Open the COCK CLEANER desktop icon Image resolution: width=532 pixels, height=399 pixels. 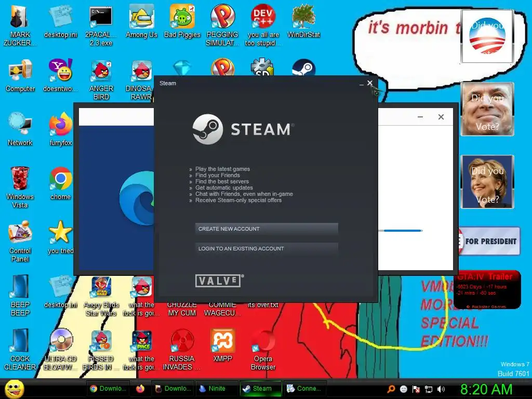(x=20, y=350)
